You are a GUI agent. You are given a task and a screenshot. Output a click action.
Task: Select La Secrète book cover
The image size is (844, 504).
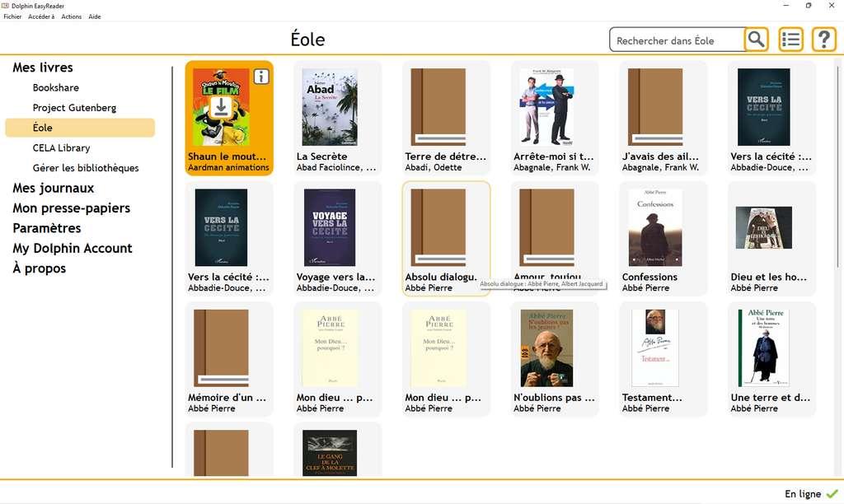[x=330, y=107]
